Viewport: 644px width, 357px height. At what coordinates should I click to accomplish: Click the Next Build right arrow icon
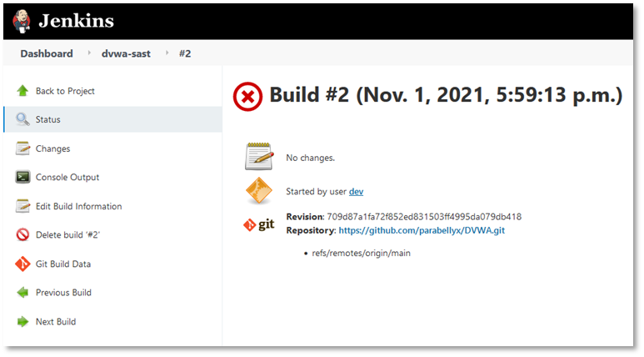pyautogui.click(x=22, y=321)
